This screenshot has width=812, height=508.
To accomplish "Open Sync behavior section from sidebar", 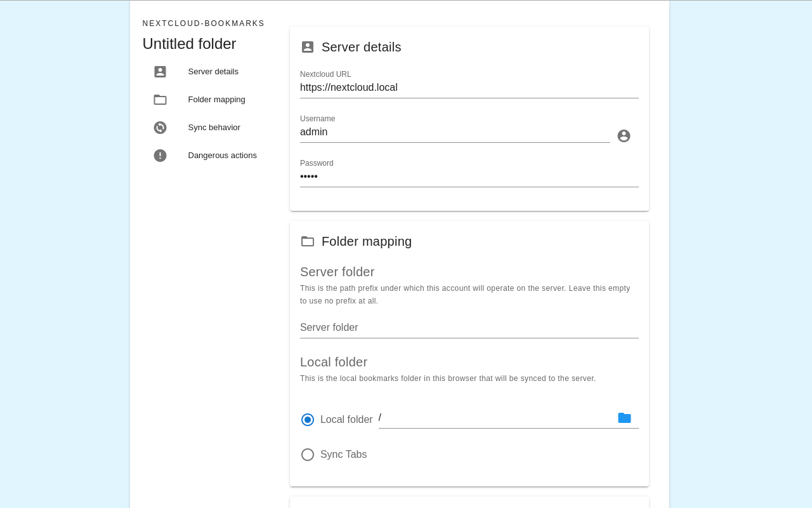I will [x=214, y=128].
